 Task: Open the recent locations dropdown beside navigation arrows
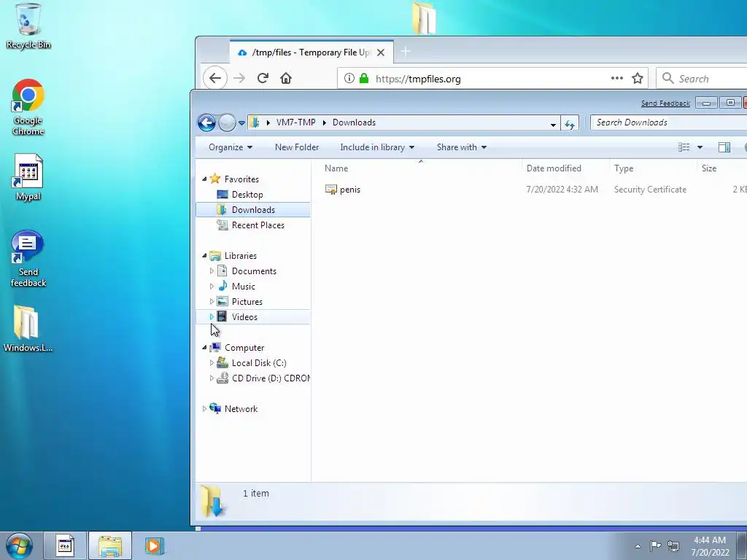pyautogui.click(x=241, y=122)
